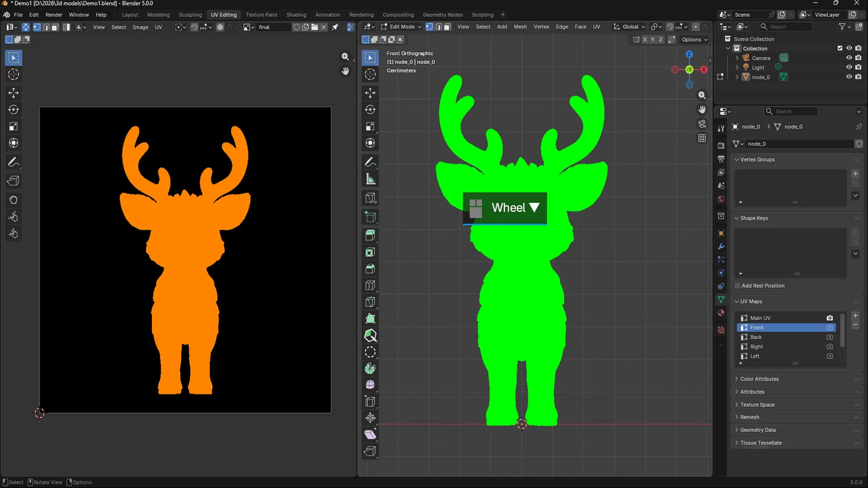
Task: Enable the Add Rest Position checkbox
Action: pos(737,286)
